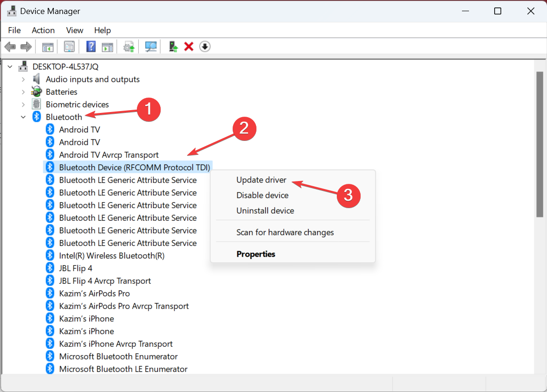
Task: Click the Audio inputs and outputs speaker icon
Action: click(x=36, y=79)
